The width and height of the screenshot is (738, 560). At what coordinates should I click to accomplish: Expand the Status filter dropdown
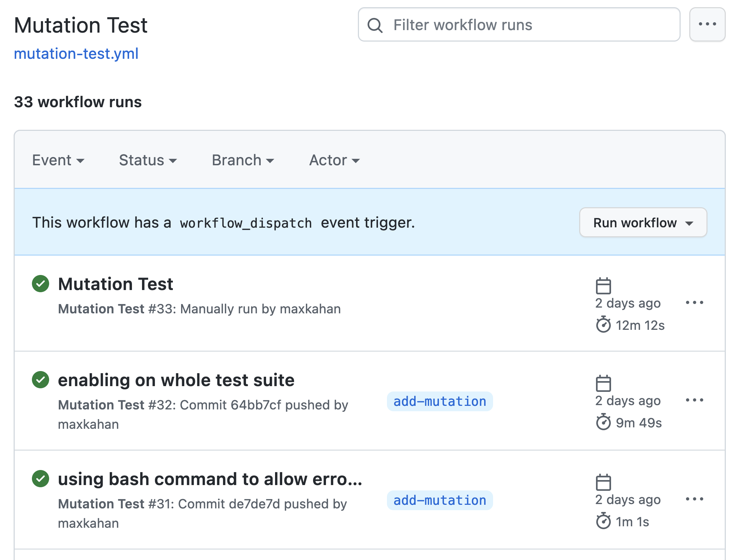click(x=148, y=160)
